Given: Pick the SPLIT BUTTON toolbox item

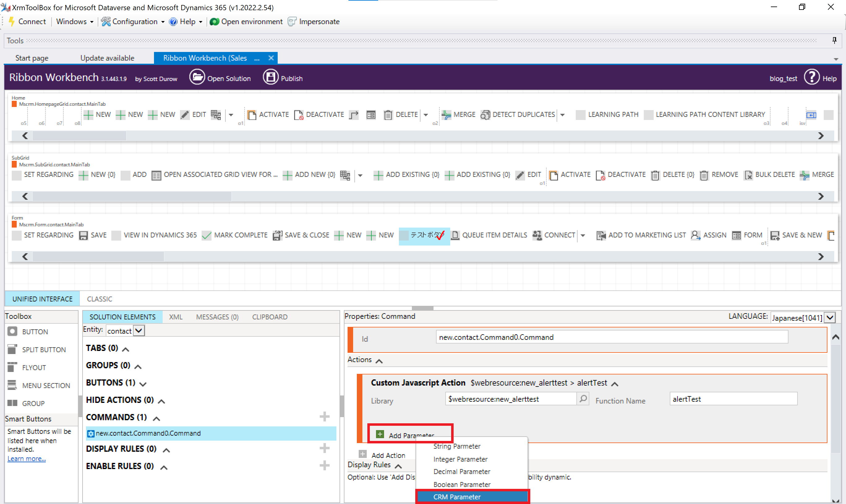Looking at the screenshot, I should (36, 349).
